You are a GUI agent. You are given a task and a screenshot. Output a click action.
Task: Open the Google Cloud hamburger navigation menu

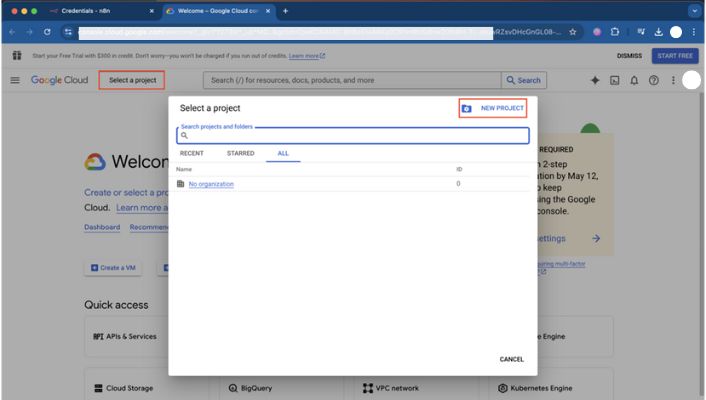point(15,80)
